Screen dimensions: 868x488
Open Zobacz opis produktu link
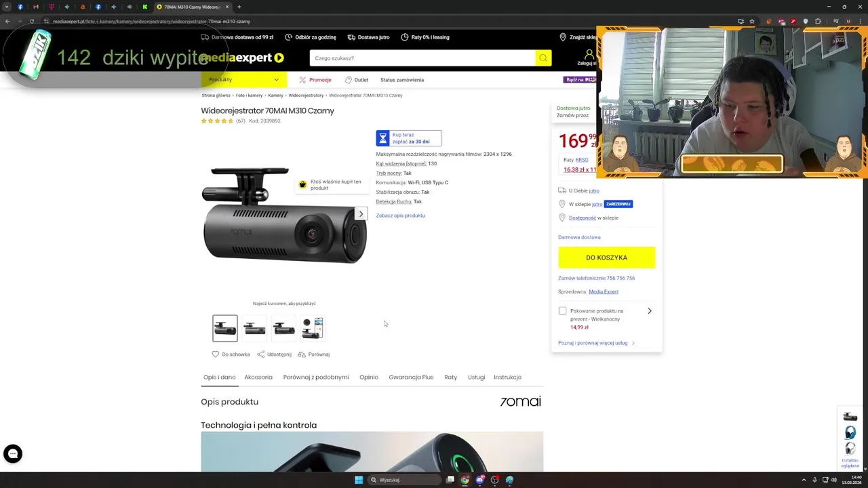400,216
